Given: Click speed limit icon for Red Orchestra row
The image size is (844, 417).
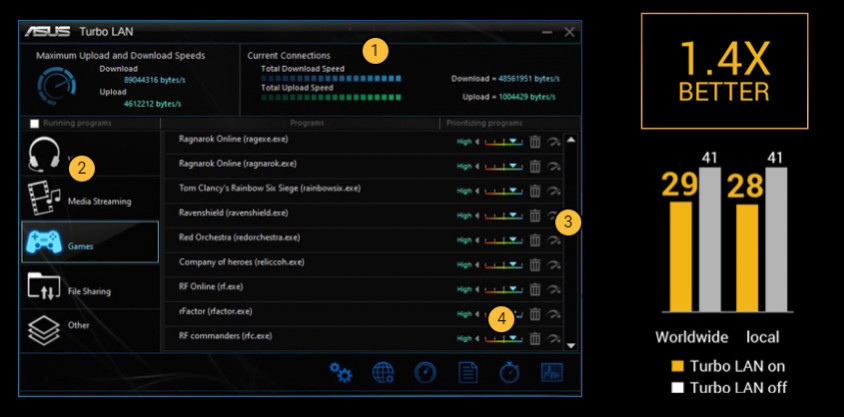Looking at the screenshot, I should 553,240.
